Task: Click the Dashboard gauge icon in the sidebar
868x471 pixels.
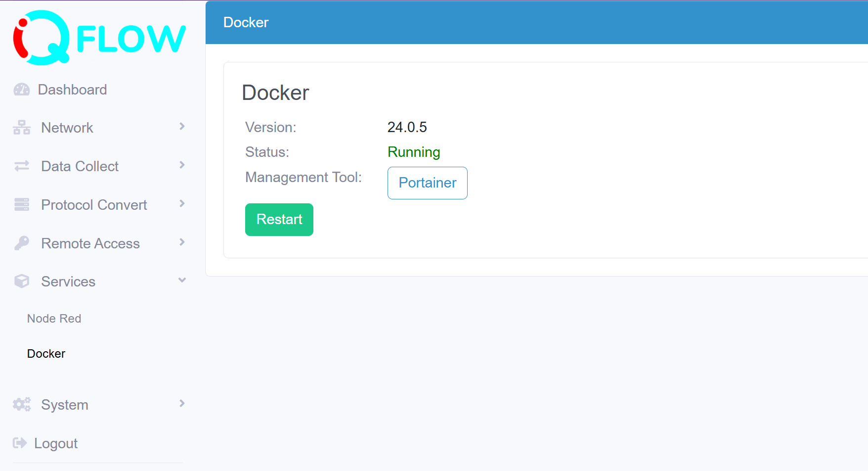Action: pyautogui.click(x=22, y=90)
